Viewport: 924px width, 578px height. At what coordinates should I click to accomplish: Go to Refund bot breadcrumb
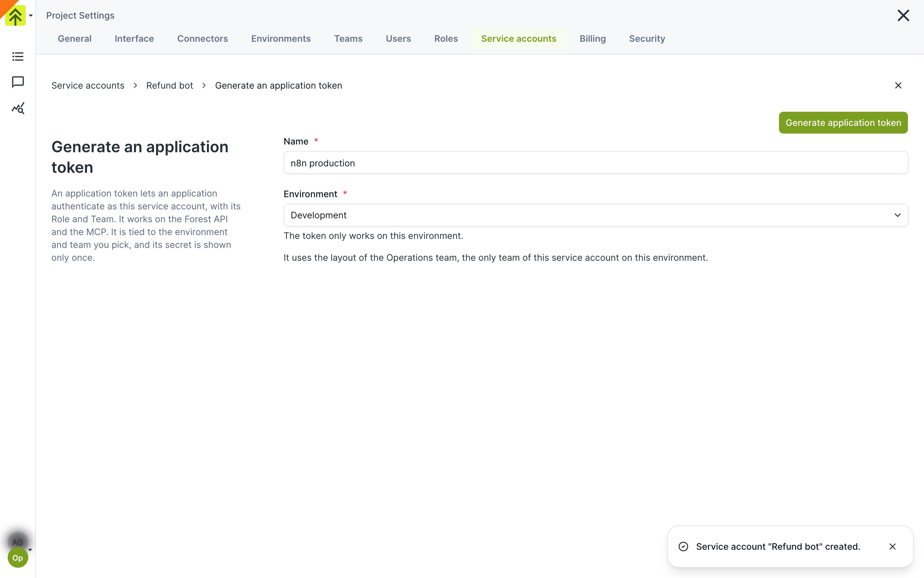tap(169, 85)
